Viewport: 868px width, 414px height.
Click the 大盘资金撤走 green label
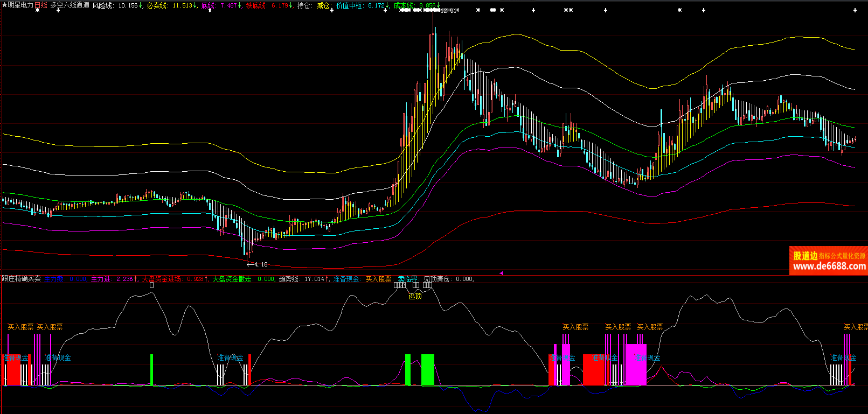tap(232, 279)
